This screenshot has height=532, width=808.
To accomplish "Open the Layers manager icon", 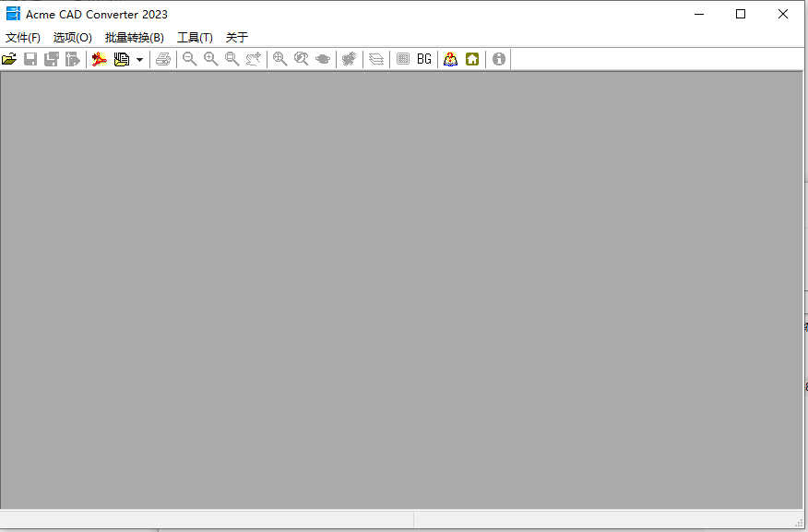I will point(376,59).
